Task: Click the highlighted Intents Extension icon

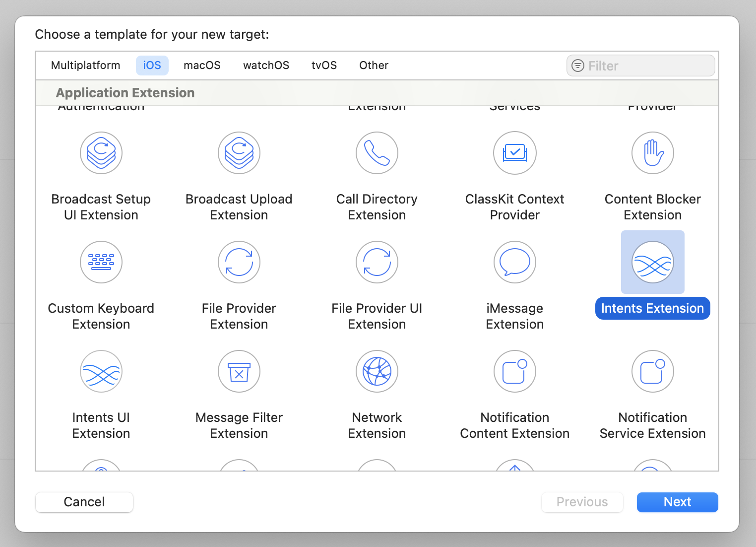Action: pos(653,262)
